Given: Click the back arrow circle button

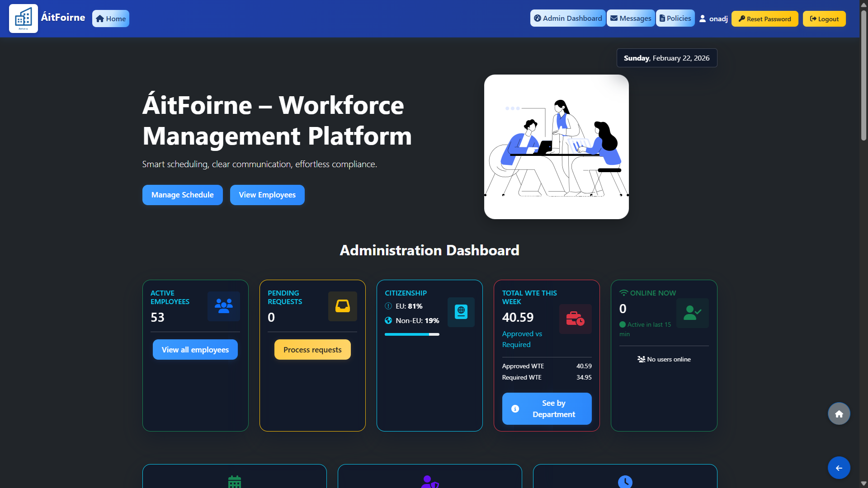Looking at the screenshot, I should (839, 468).
